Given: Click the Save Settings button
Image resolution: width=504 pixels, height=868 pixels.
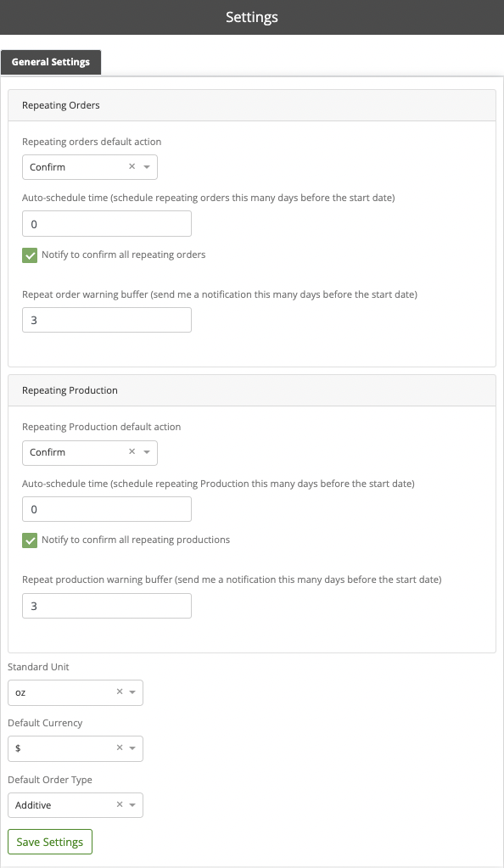Looking at the screenshot, I should pyautogui.click(x=50, y=842).
